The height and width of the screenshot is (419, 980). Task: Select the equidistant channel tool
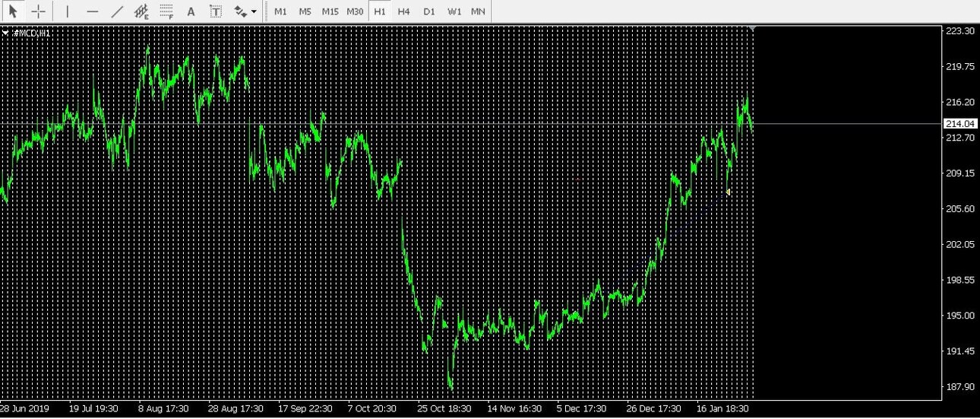(x=141, y=11)
